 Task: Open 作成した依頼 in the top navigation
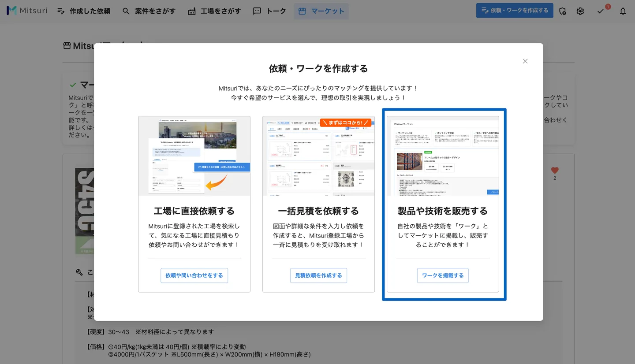click(x=84, y=11)
